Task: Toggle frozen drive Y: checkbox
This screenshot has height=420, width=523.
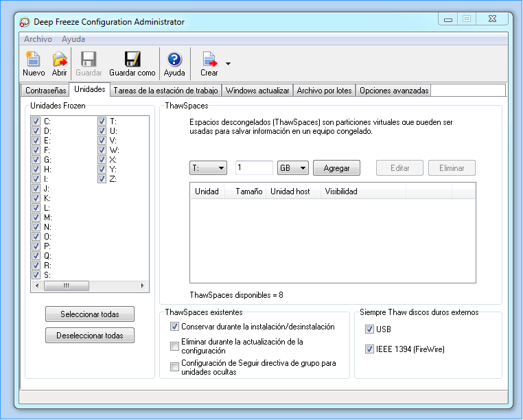Action: pyautogui.click(x=102, y=169)
